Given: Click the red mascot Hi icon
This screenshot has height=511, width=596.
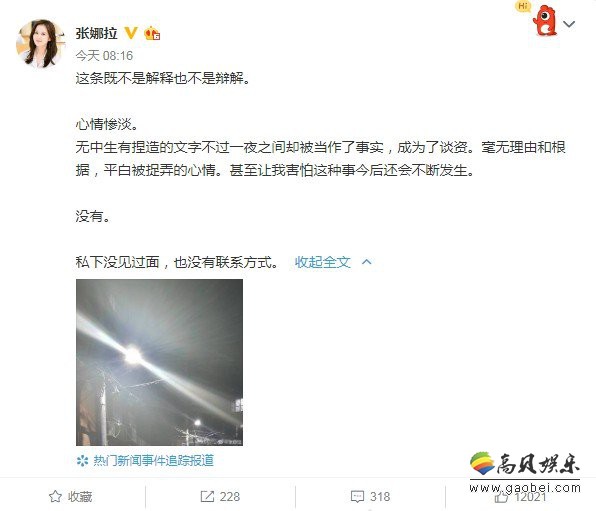Looking at the screenshot, I should click(540, 19).
